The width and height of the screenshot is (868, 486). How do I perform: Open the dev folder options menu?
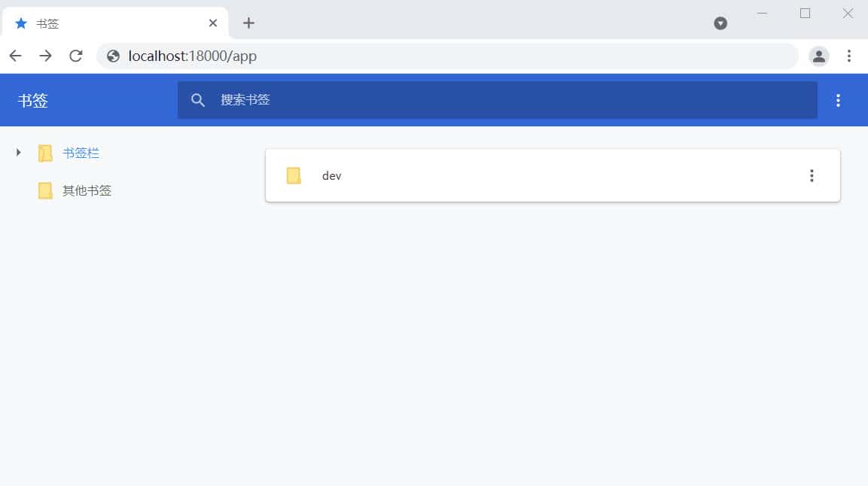(x=812, y=175)
